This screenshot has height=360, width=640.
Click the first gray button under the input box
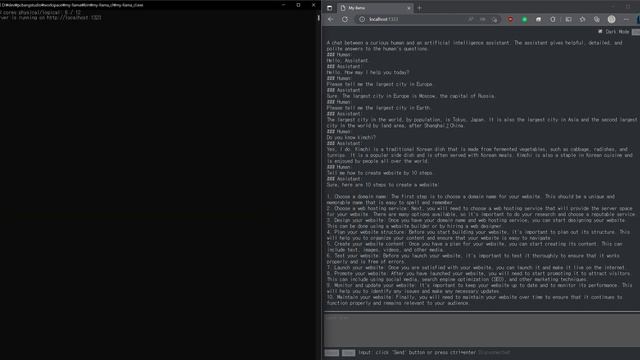(x=332, y=353)
